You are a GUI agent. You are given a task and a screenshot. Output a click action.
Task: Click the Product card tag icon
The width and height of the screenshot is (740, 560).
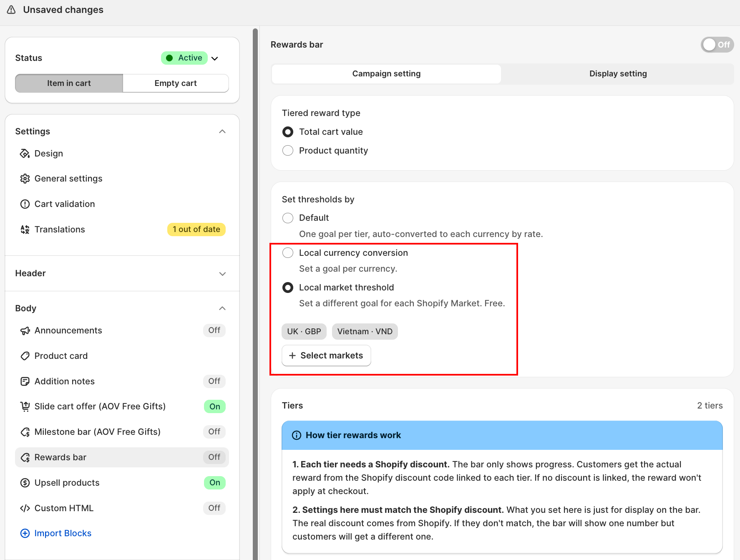click(25, 356)
